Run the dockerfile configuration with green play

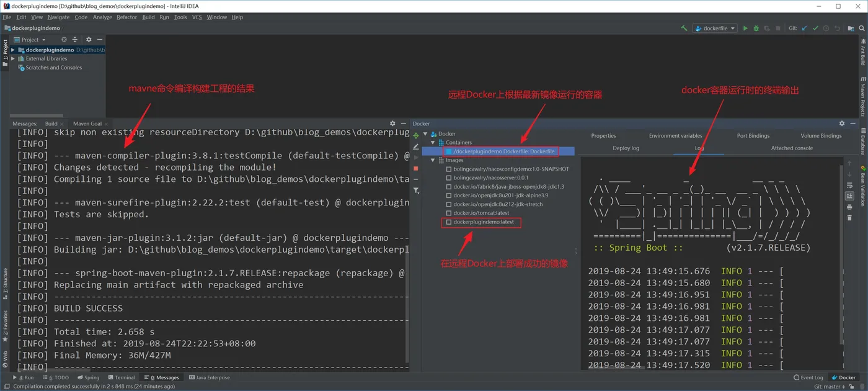[x=745, y=28]
